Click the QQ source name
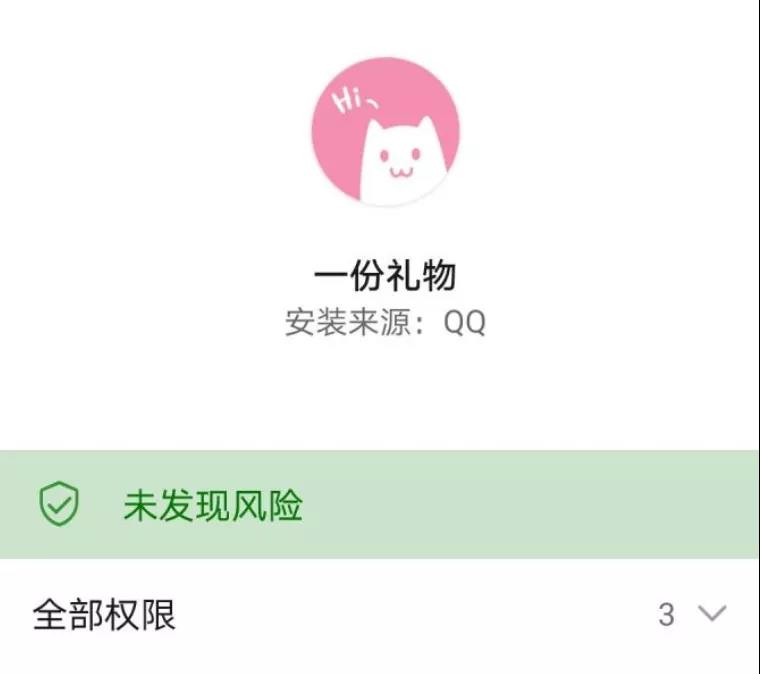760x674 pixels. [464, 323]
